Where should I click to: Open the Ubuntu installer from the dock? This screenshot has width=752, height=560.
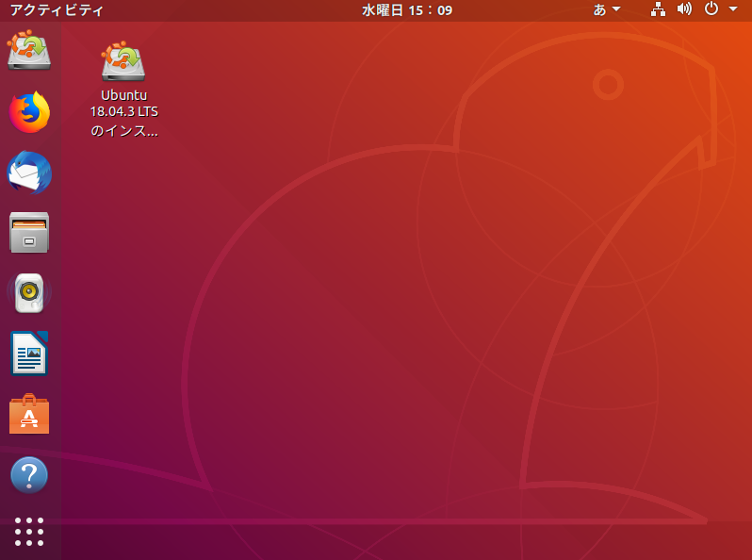(29, 50)
